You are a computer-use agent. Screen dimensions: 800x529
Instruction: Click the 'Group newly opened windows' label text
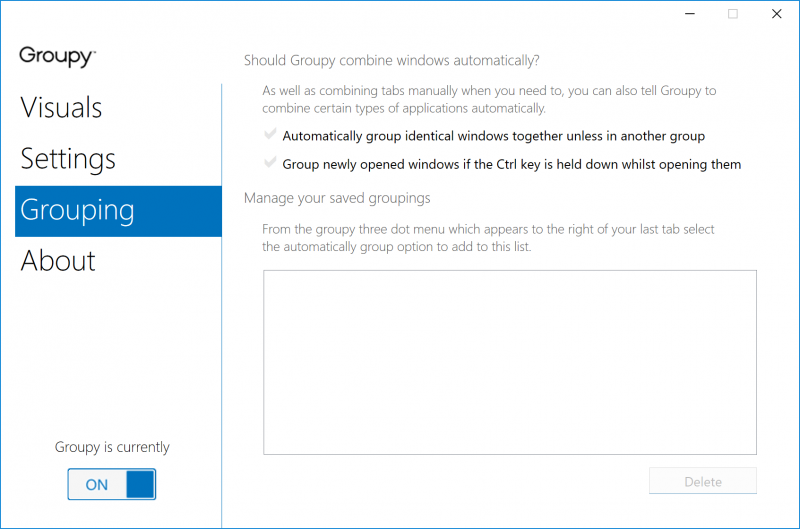point(511,164)
